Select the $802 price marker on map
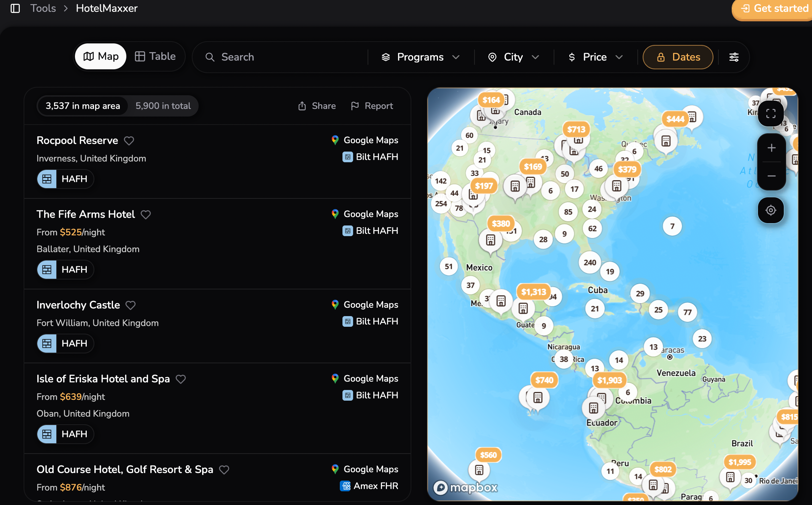Screen dimensions: 812x505 663,470
